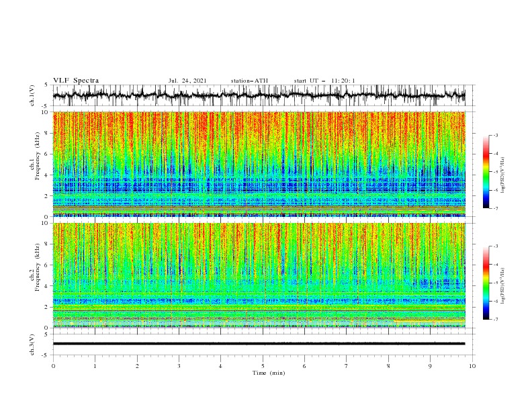Select the date "Jul. 24, 2021"
Image resolution: width=532 pixels, height=411 pixels.
tap(187, 81)
